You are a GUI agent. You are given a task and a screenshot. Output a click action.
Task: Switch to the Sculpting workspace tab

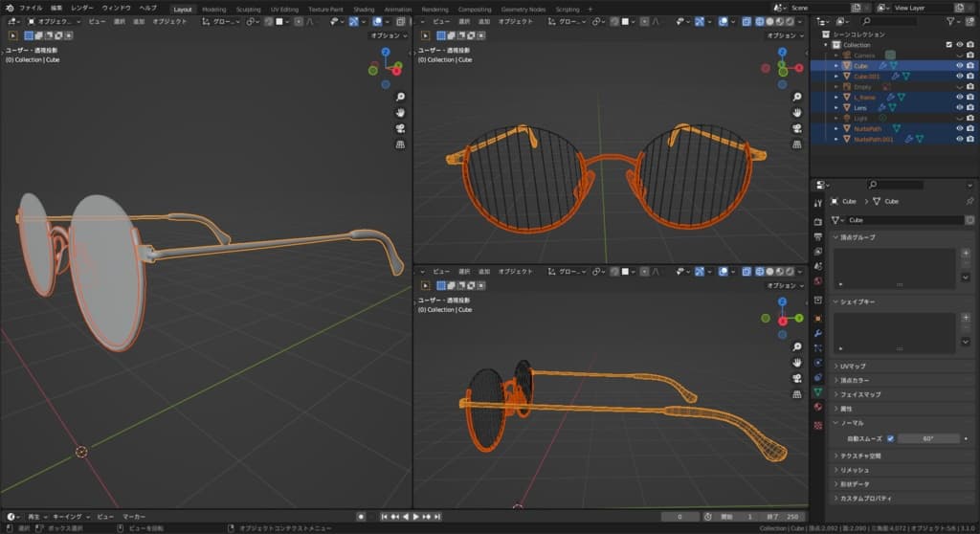pos(247,9)
